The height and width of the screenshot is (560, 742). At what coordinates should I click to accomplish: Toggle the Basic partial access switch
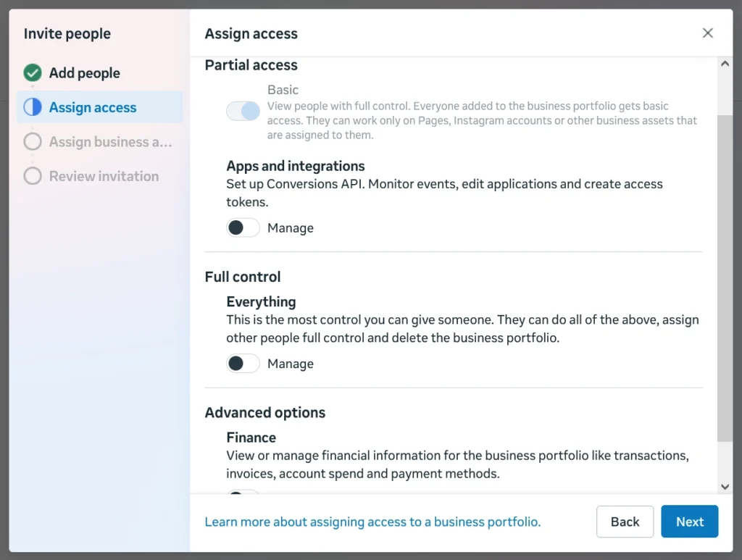[x=243, y=111]
